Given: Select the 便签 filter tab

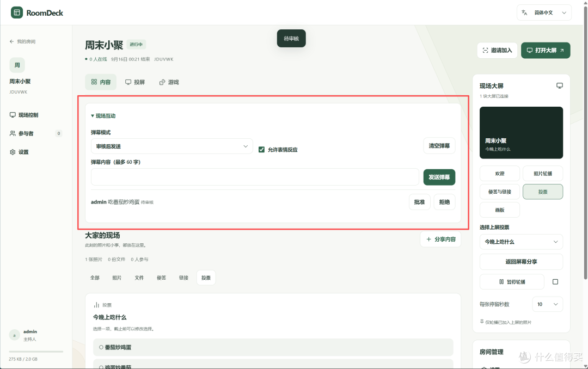Looking at the screenshot, I should (x=161, y=278).
